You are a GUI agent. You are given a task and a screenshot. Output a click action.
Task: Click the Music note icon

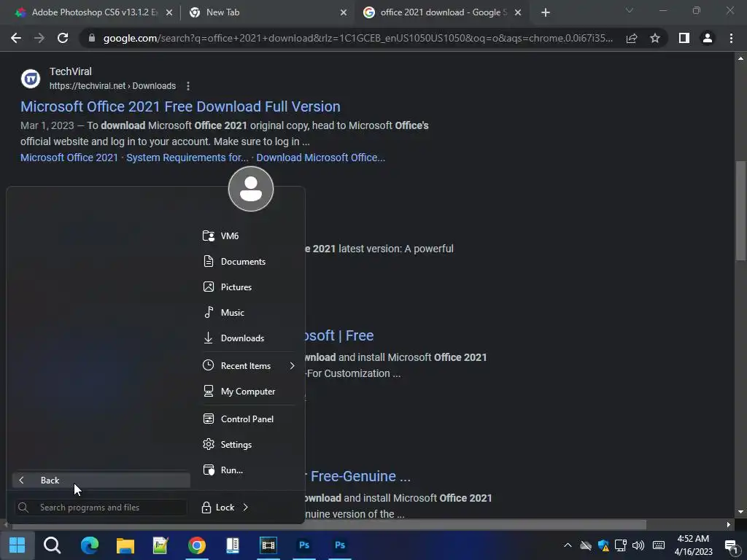[x=208, y=312]
